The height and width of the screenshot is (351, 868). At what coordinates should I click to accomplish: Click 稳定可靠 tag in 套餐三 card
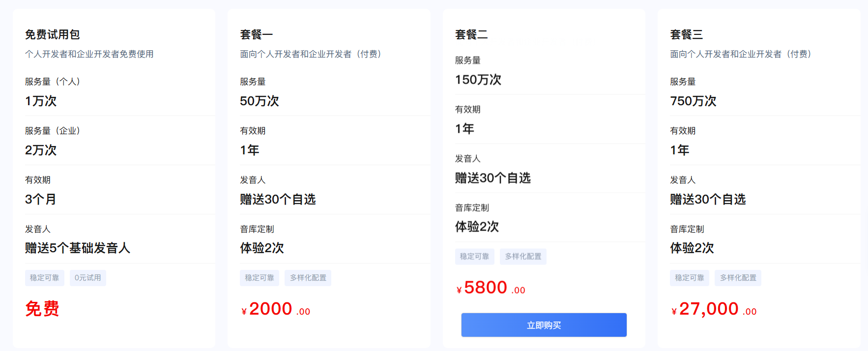[689, 278]
